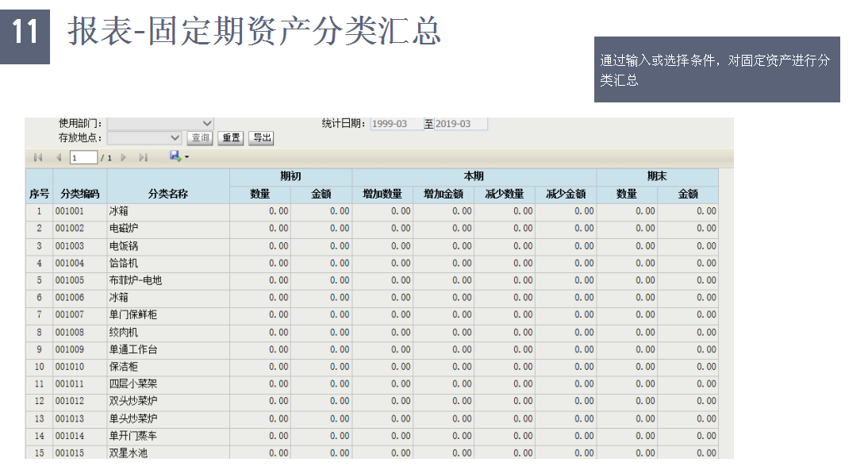Image resolution: width=868 pixels, height=474 pixels.
Task: Go to previous page with arrow icon
Action: [x=59, y=157]
